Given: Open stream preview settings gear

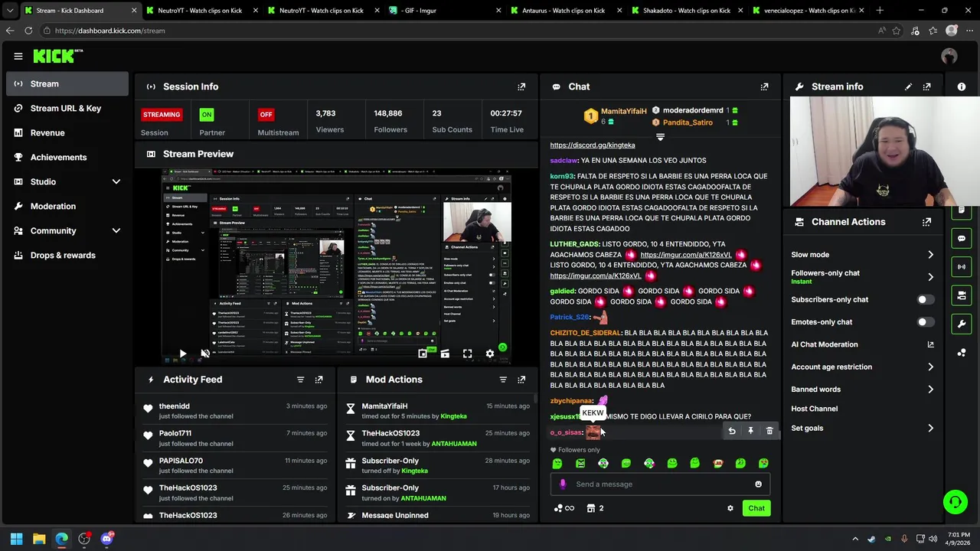Looking at the screenshot, I should click(x=490, y=354).
